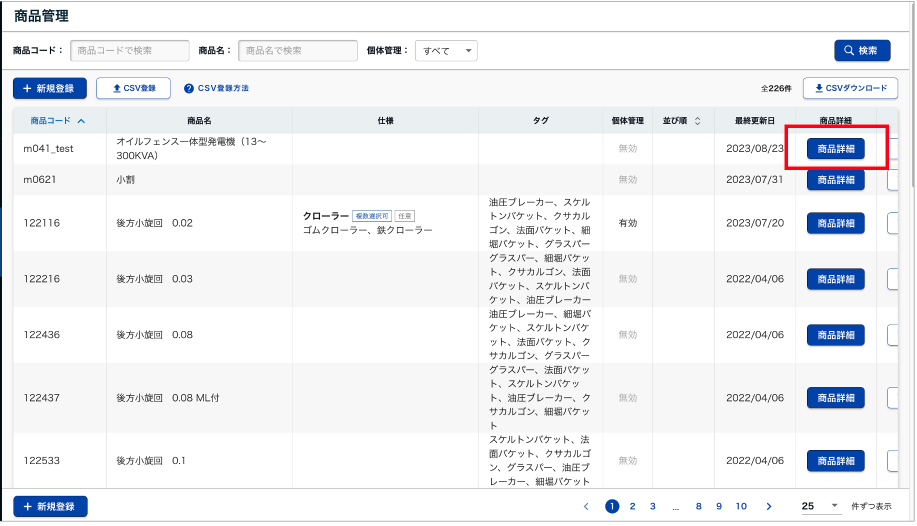Viewport: 917px width, 526px height.
Task: Click product code 122533
Action: pos(42,460)
